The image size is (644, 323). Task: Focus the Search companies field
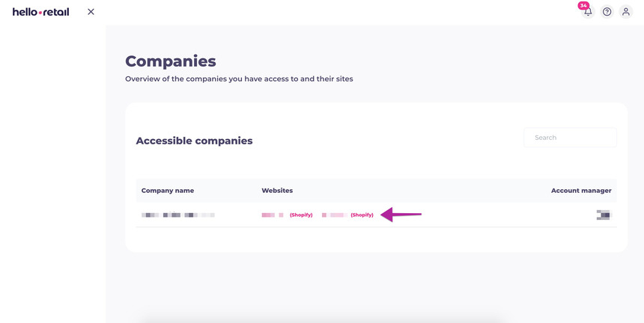(x=570, y=138)
